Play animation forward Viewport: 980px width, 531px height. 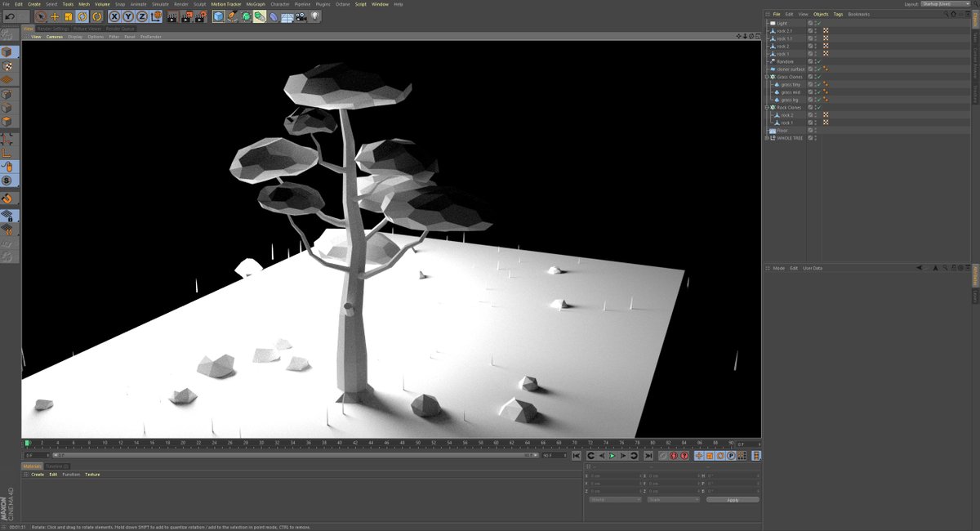tap(612, 456)
